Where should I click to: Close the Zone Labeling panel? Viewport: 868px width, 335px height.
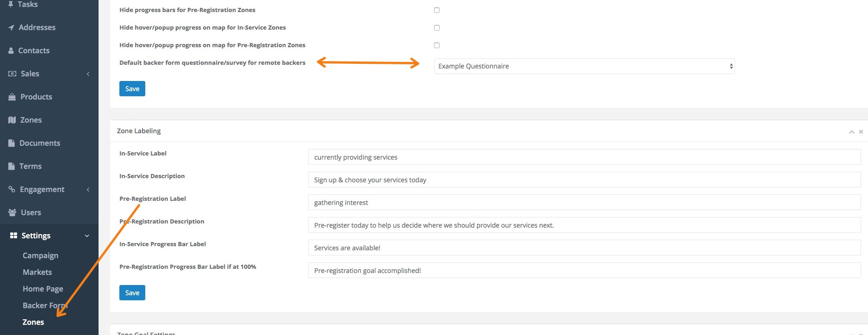(x=861, y=132)
